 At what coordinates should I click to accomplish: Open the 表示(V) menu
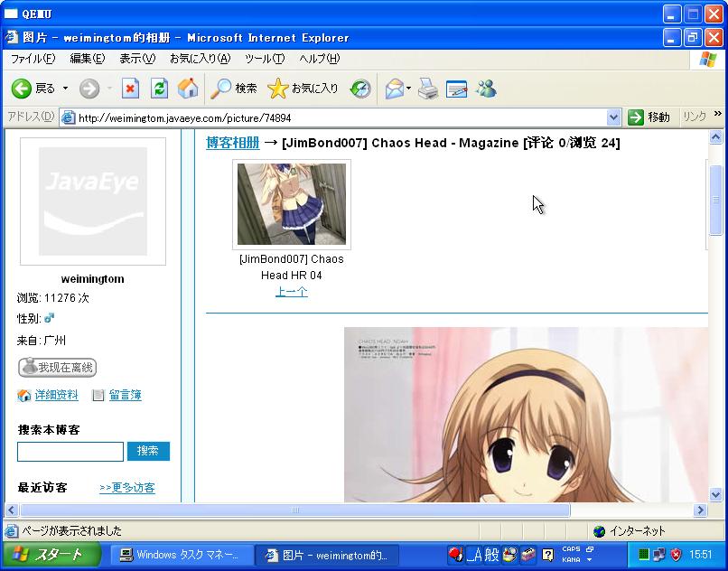point(137,59)
